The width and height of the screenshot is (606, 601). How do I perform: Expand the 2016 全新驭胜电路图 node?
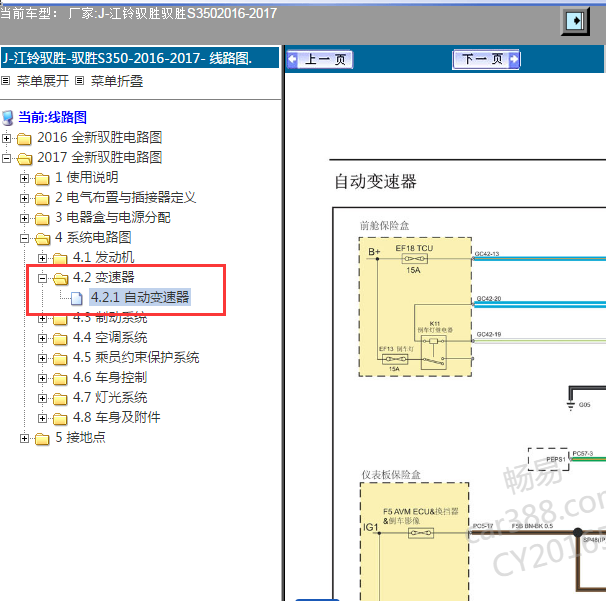(x=6, y=138)
